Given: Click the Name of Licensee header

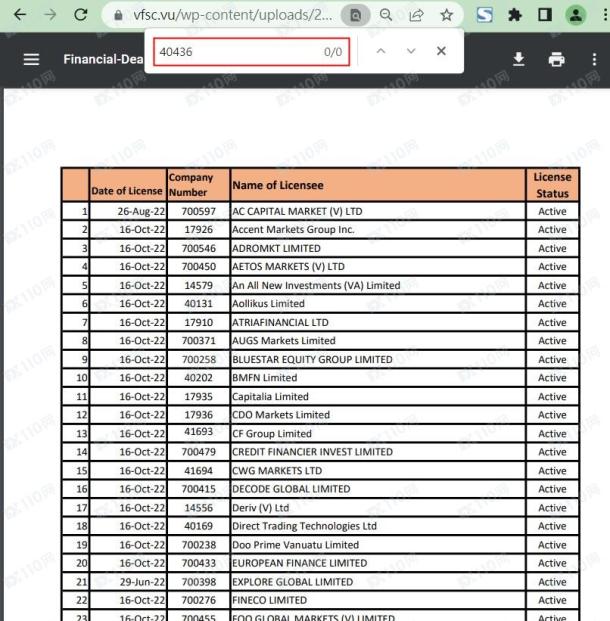Looking at the screenshot, I should click(x=278, y=185).
